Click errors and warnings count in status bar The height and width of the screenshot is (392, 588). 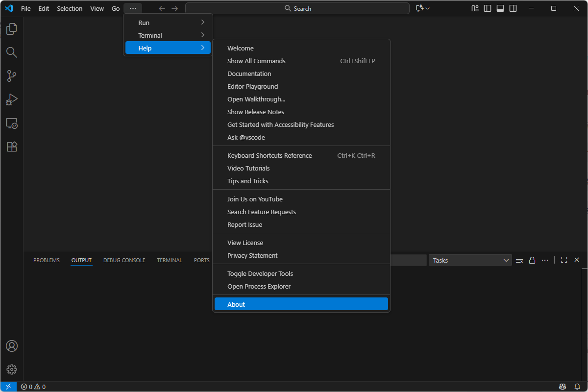33,387
